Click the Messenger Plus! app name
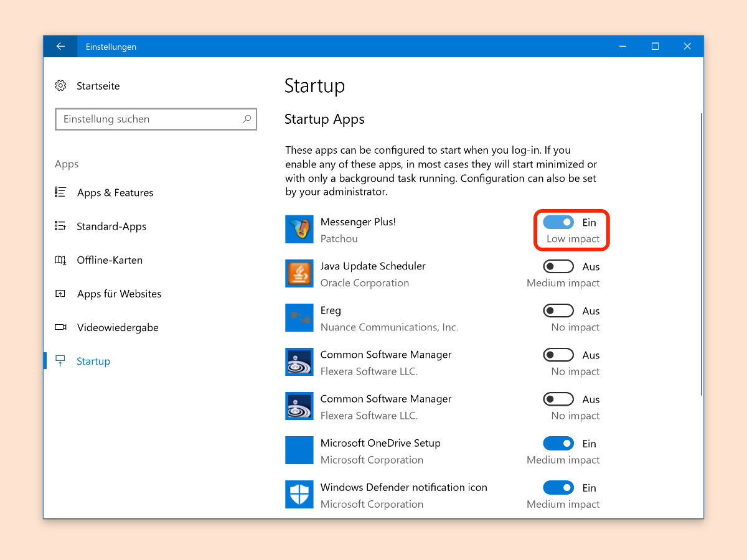747x560 pixels. [358, 222]
